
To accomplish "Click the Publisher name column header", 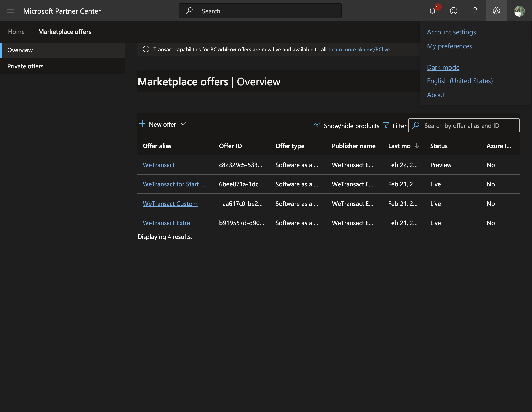I will click(x=354, y=146).
